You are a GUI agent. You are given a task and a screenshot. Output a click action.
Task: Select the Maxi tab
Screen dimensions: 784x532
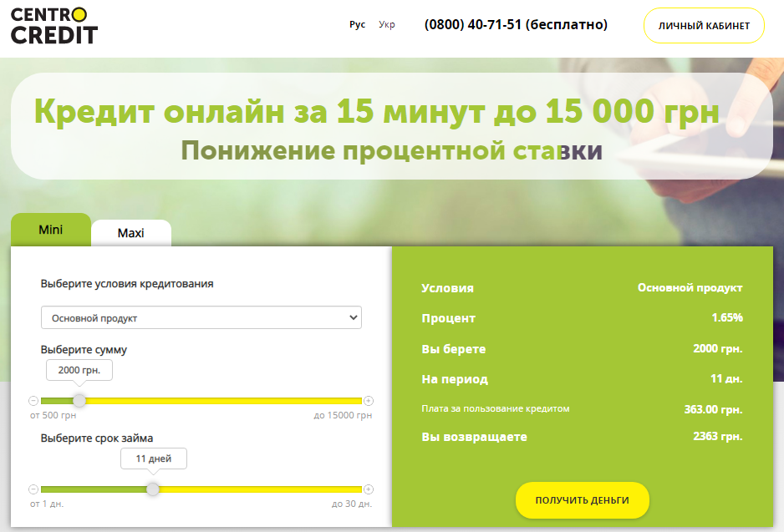click(x=131, y=233)
